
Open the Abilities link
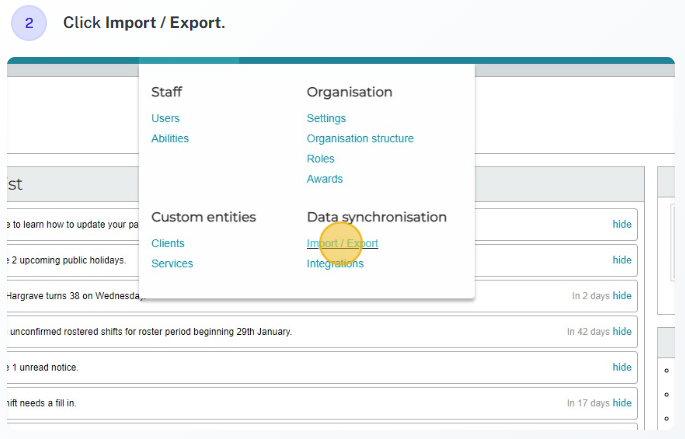[x=170, y=138]
